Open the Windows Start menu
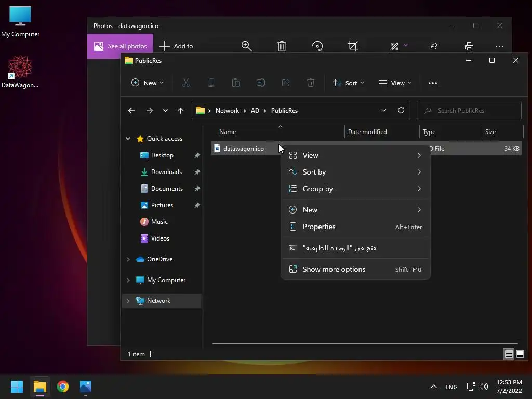The height and width of the screenshot is (399, 532). [17, 387]
